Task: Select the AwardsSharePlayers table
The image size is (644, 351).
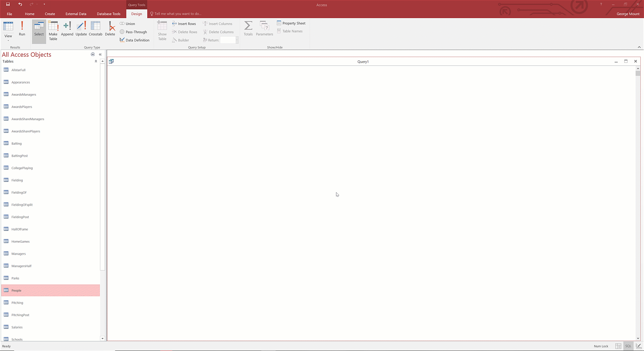Action: click(x=51, y=131)
